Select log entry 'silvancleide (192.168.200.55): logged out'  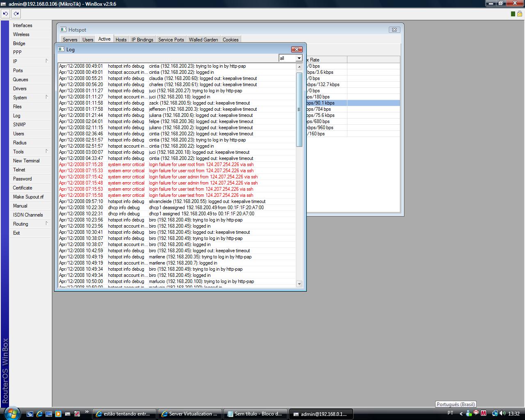(x=177, y=201)
